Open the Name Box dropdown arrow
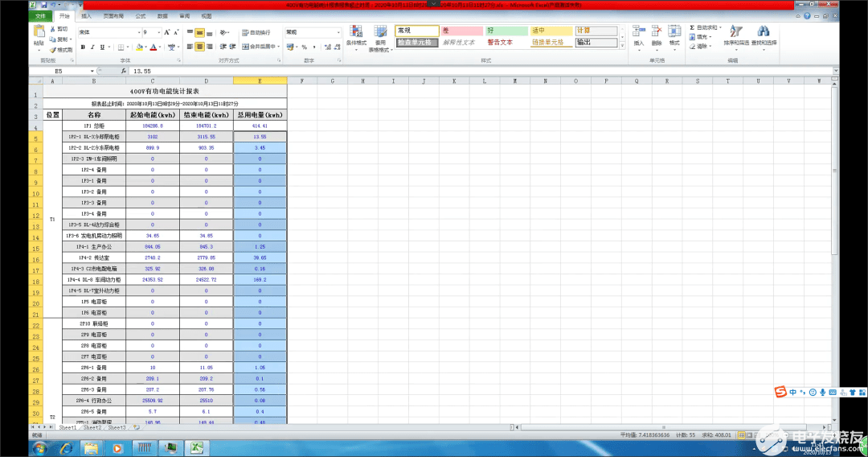The width and height of the screenshot is (868, 457). pyautogui.click(x=92, y=71)
